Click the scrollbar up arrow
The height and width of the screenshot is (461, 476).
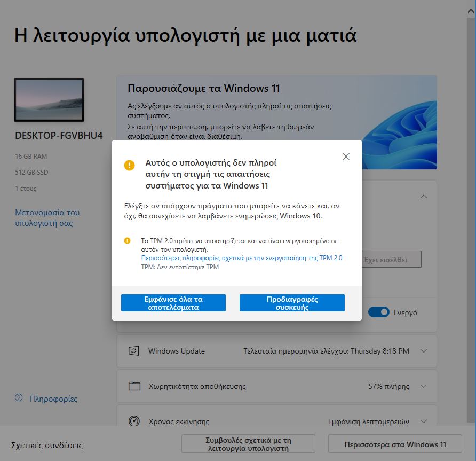(471, 12)
